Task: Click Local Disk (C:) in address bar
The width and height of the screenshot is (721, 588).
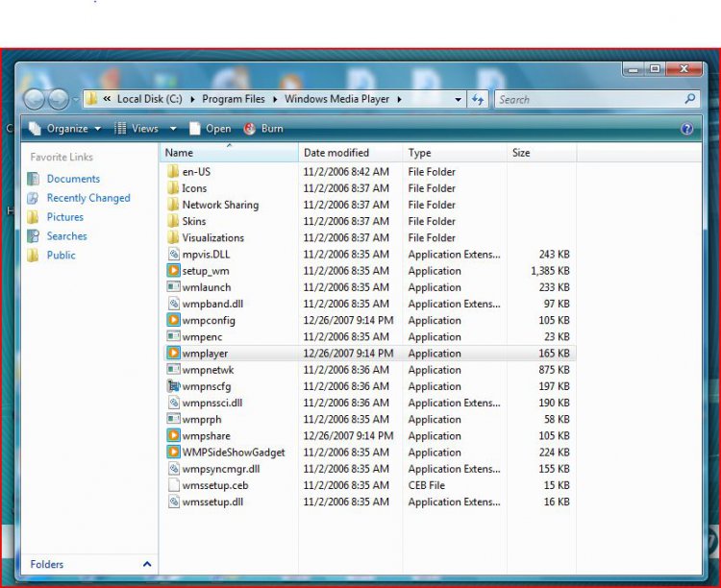Action: pos(149,99)
